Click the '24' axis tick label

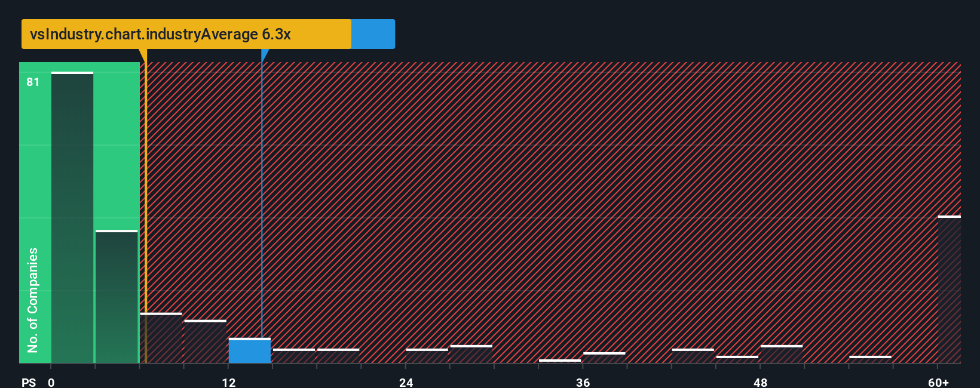pyautogui.click(x=406, y=382)
